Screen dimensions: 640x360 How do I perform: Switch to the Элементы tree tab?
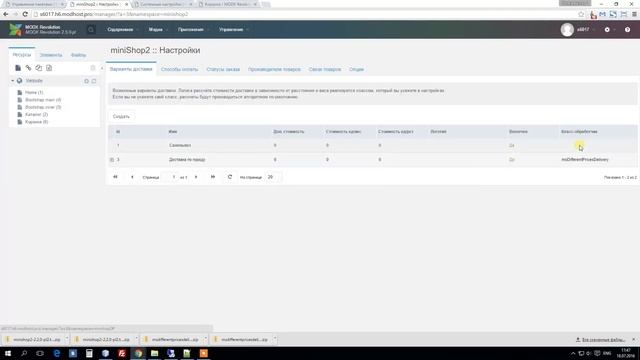point(51,55)
